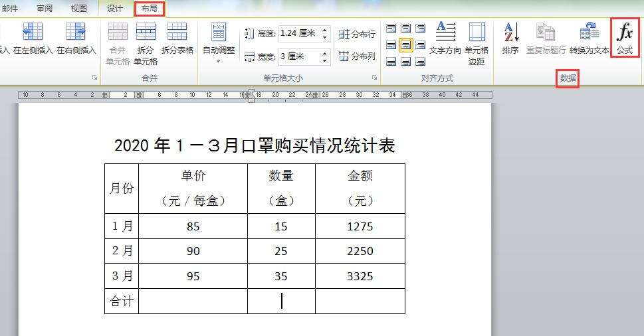Click the 2月 row label
The width and height of the screenshot is (644, 336).
pyautogui.click(x=122, y=251)
